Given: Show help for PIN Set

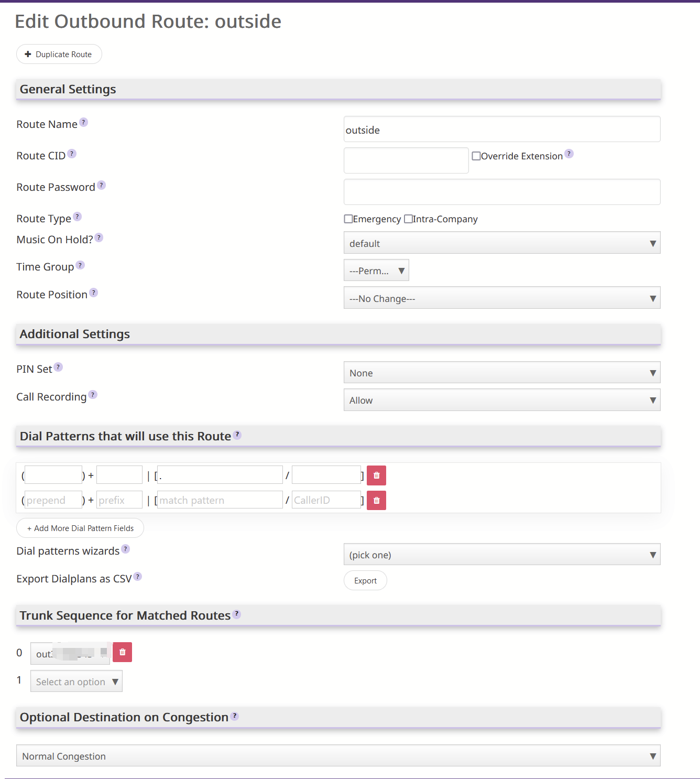Looking at the screenshot, I should click(58, 367).
